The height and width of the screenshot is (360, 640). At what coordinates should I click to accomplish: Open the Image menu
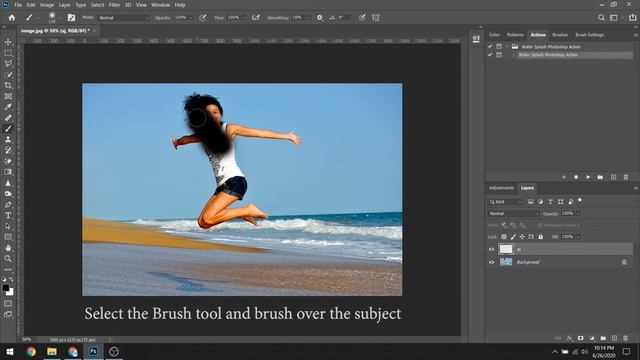point(47,5)
